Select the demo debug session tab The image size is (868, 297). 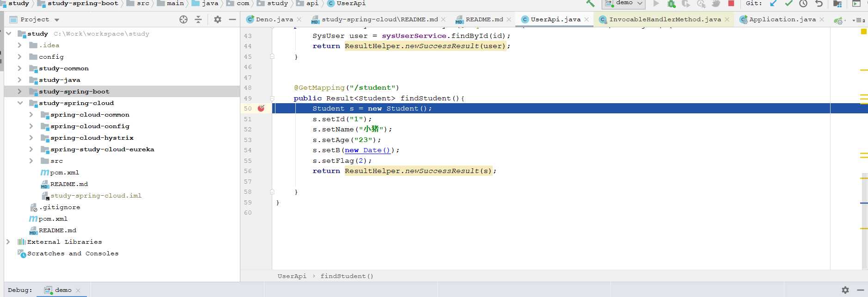(63, 290)
